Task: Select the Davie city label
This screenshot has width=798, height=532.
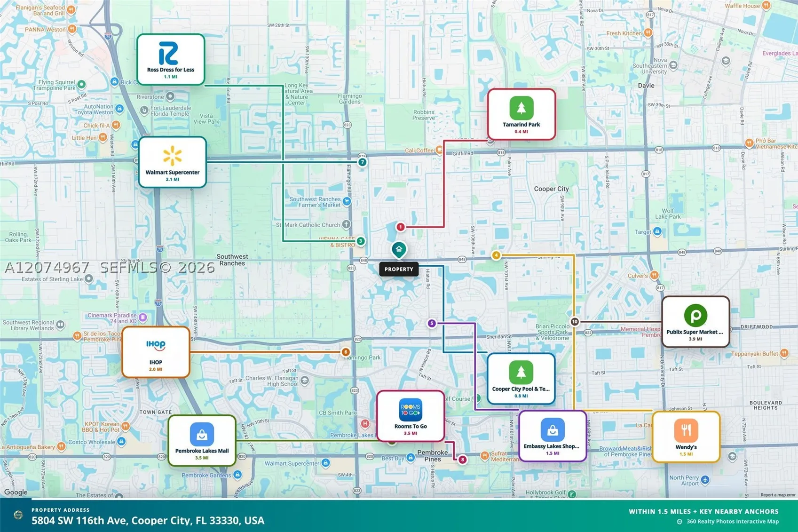Action: [646, 86]
